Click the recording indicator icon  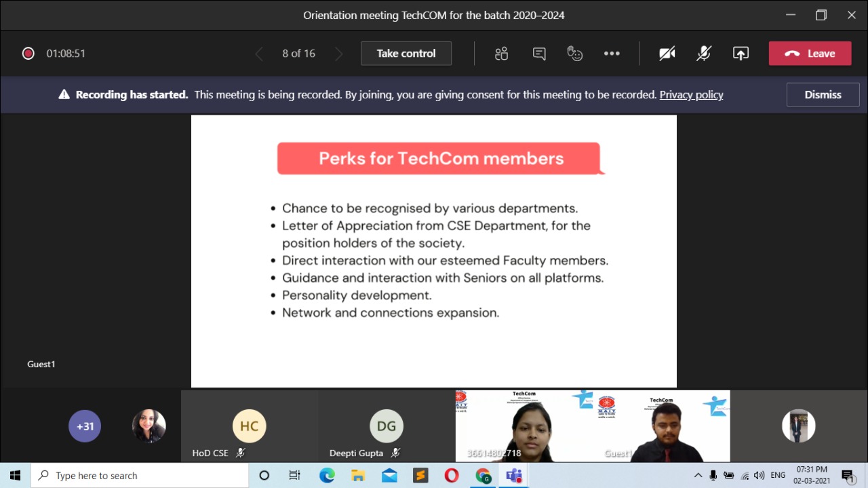28,54
